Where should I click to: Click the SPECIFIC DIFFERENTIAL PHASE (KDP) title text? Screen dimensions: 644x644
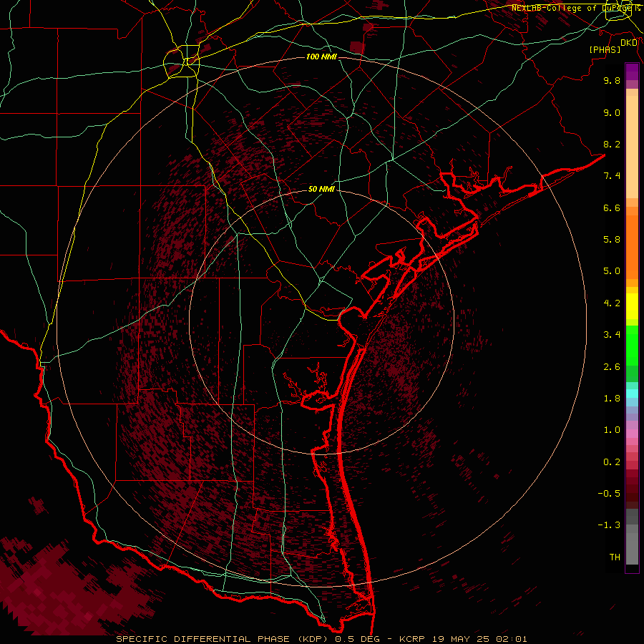[223, 639]
